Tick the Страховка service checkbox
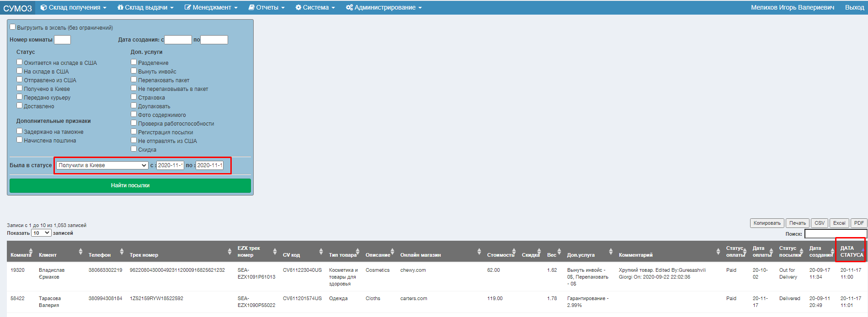The height and width of the screenshot is (317, 868). click(134, 97)
